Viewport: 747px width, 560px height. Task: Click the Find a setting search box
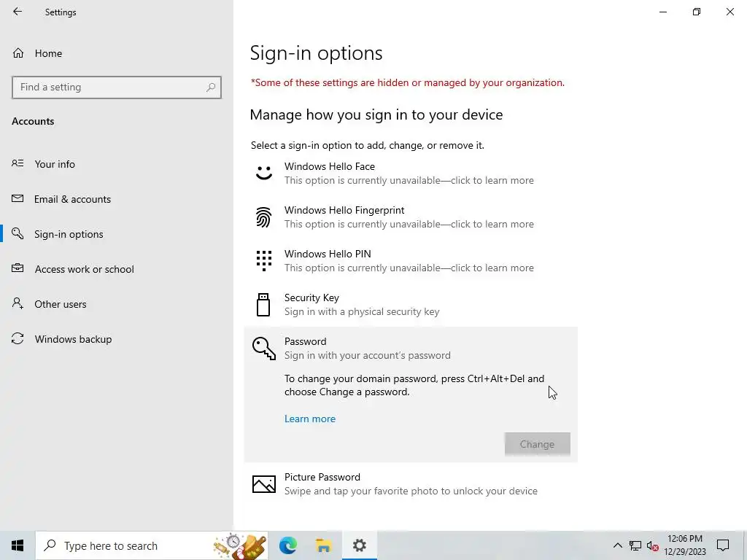[117, 87]
